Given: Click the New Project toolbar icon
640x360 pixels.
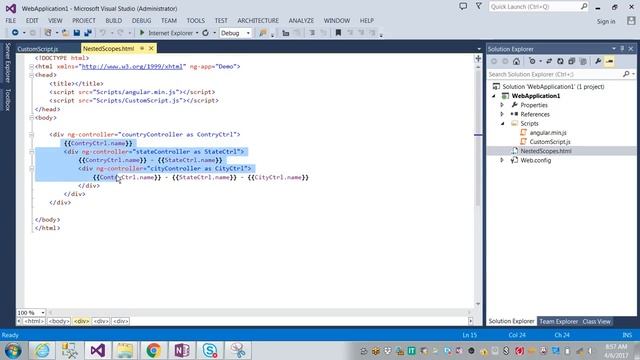Looking at the screenshot, I should coord(48,33).
